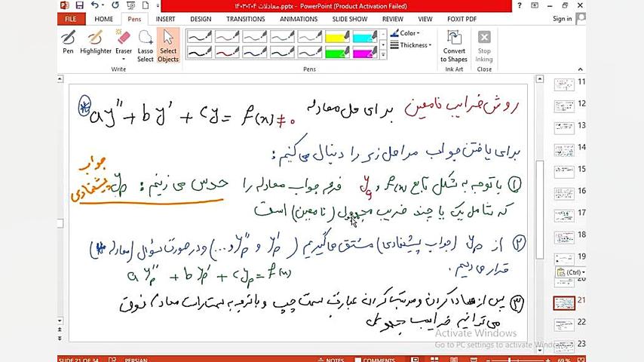The width and height of the screenshot is (644, 362).
Task: Select the yellow highlighter swatch
Action: (337, 36)
